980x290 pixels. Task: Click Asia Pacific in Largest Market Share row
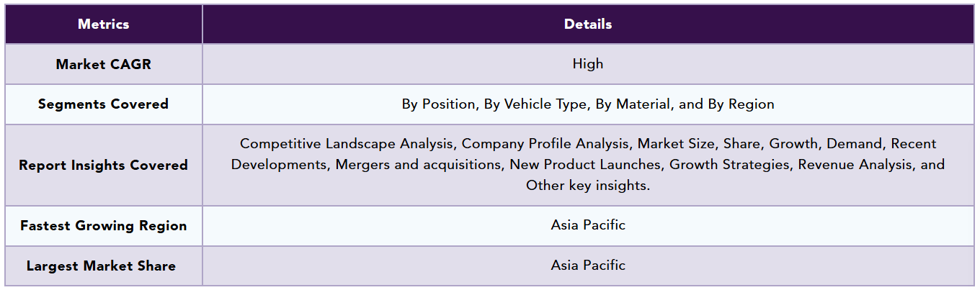pos(588,266)
